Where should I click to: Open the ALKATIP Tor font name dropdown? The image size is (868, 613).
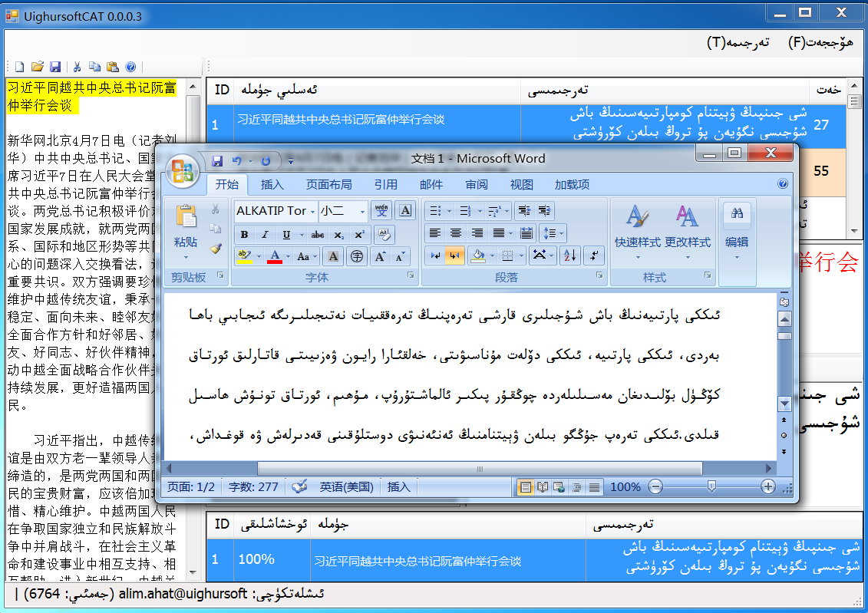[313, 211]
